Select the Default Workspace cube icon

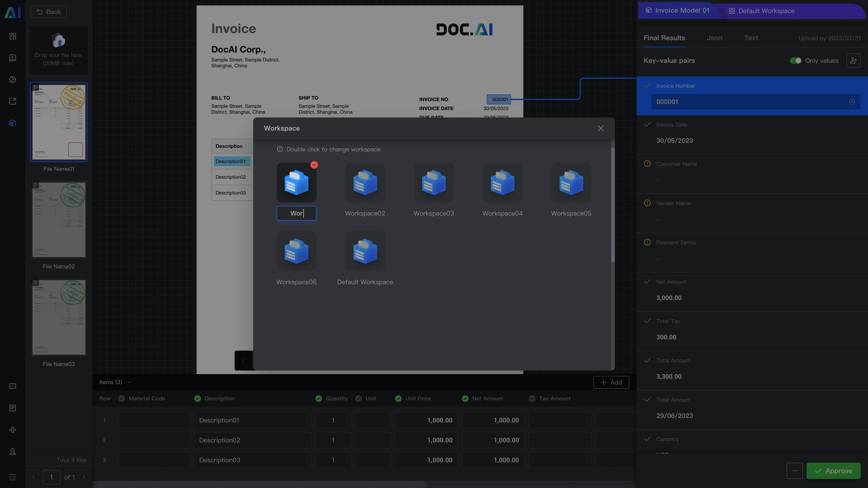point(365,251)
